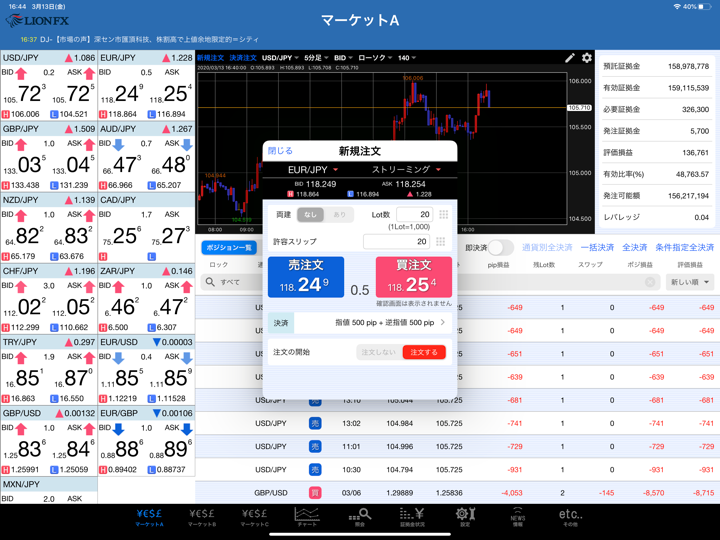720x540 pixels.
Task: Tap the blue 売注文 sell button
Action: [x=305, y=278]
